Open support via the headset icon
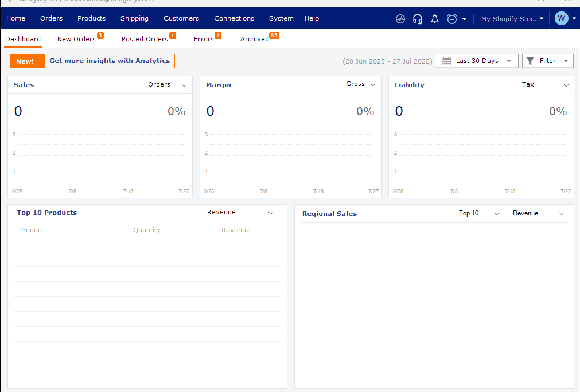 tap(418, 19)
